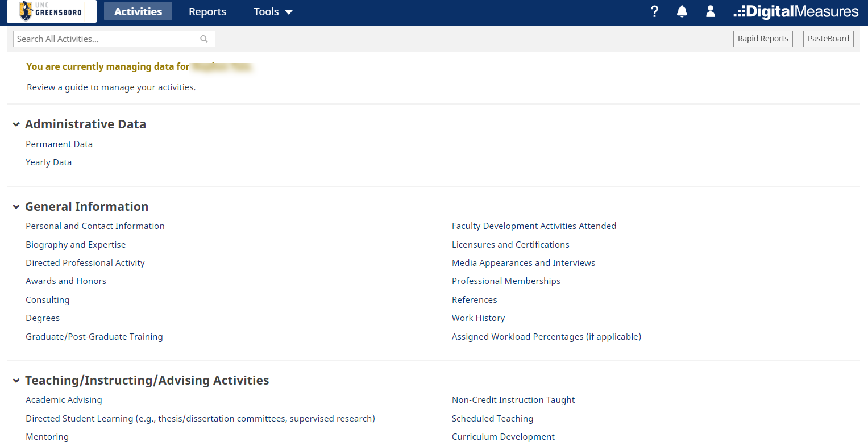Open Faculty Development Activities Attended
This screenshot has height=442, width=868.
point(534,226)
